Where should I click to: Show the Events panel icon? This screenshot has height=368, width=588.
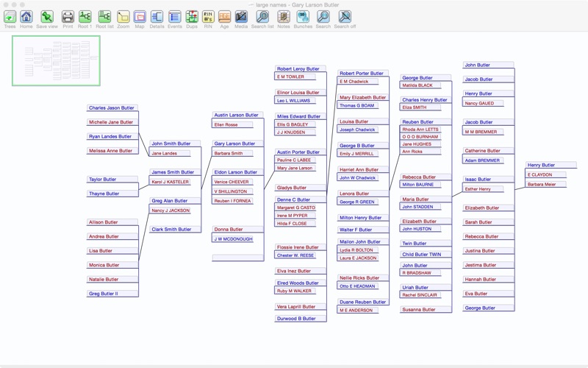[175, 17]
